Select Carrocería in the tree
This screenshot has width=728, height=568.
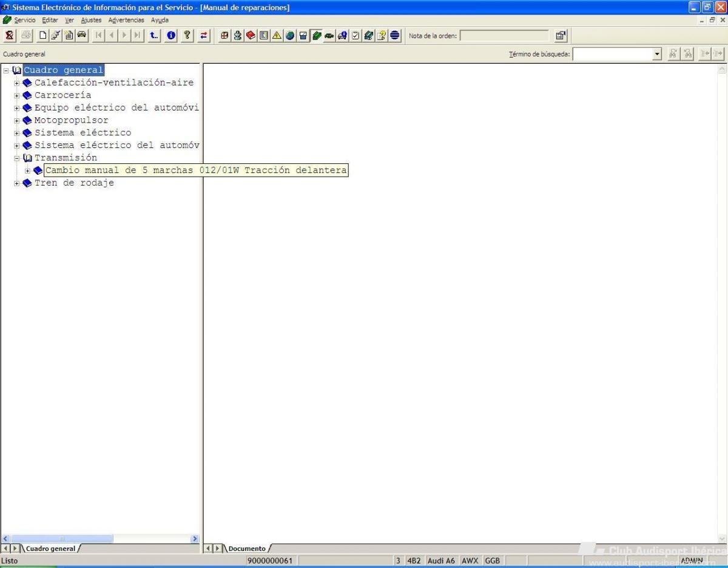pos(62,95)
